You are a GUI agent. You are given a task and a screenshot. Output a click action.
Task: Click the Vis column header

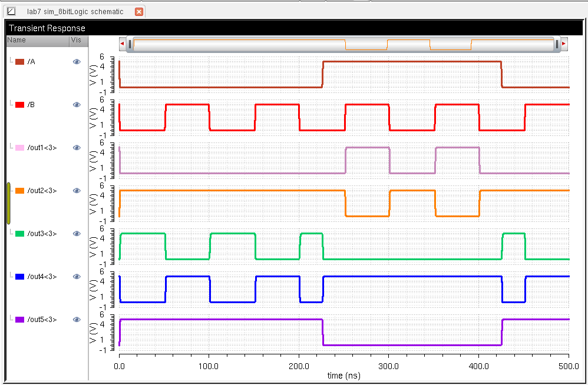77,40
